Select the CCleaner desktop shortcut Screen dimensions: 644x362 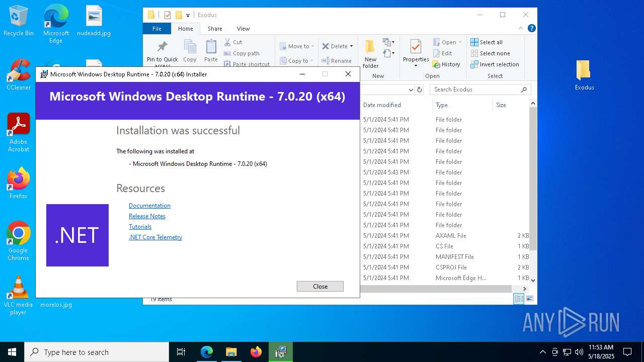[x=19, y=75]
